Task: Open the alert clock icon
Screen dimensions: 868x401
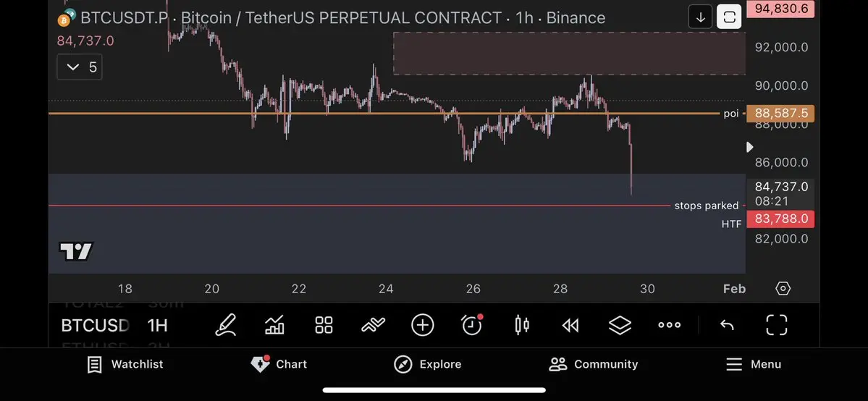Action: pos(472,325)
